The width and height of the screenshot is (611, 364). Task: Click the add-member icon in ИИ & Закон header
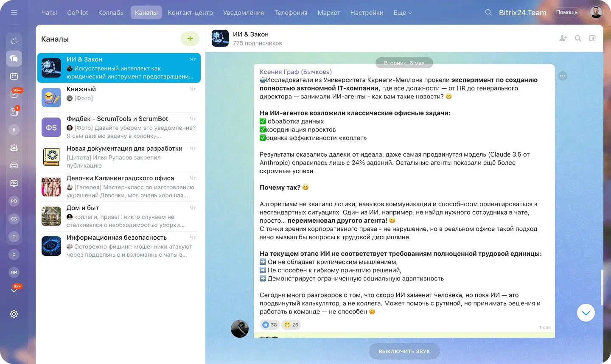(x=563, y=38)
